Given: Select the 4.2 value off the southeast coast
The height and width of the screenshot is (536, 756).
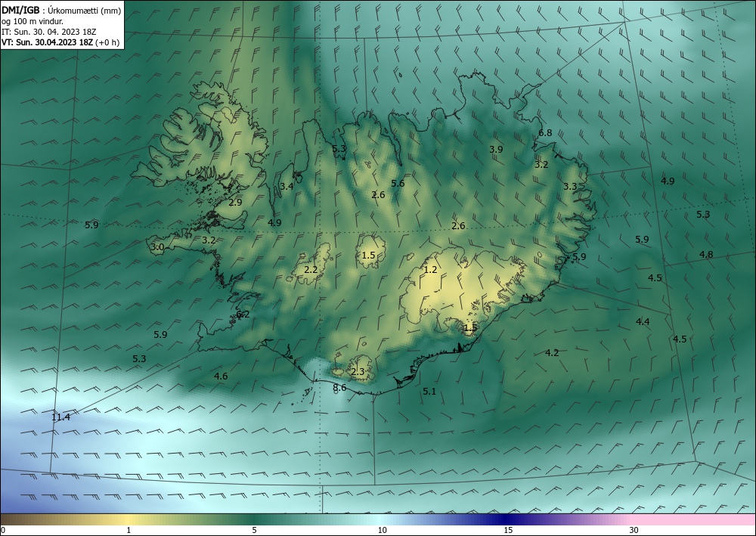Looking at the screenshot, I should pyautogui.click(x=552, y=353).
